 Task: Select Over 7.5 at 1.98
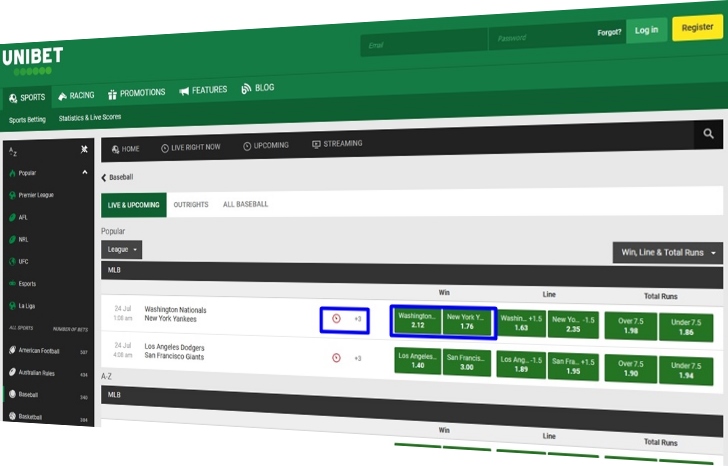(x=630, y=326)
